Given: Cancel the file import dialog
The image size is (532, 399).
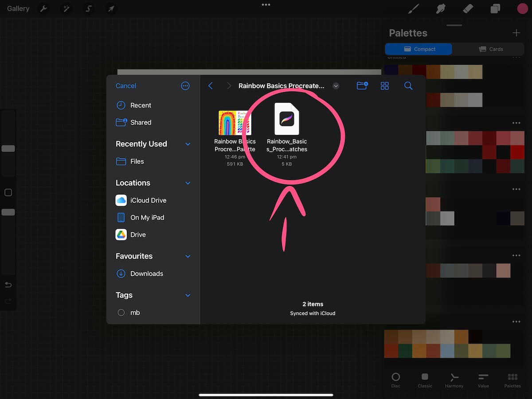Looking at the screenshot, I should pos(125,86).
